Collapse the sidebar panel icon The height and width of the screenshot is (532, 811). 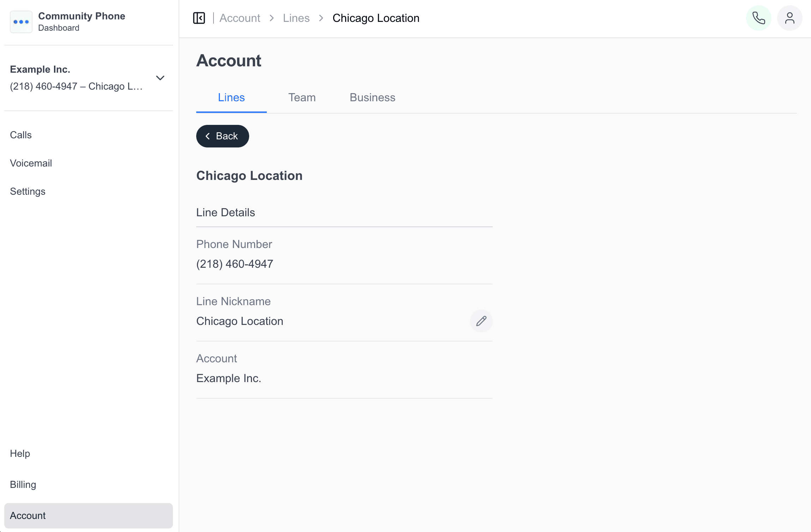tap(199, 18)
